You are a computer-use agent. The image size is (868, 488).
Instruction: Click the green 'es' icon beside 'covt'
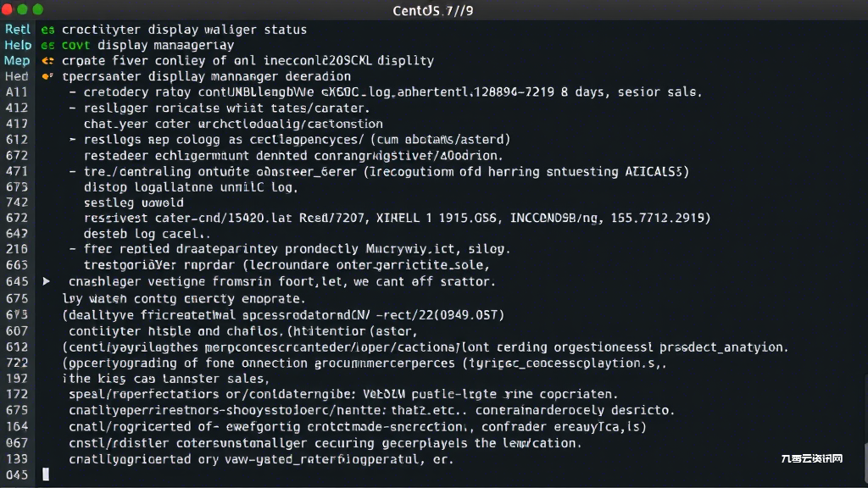47,46
